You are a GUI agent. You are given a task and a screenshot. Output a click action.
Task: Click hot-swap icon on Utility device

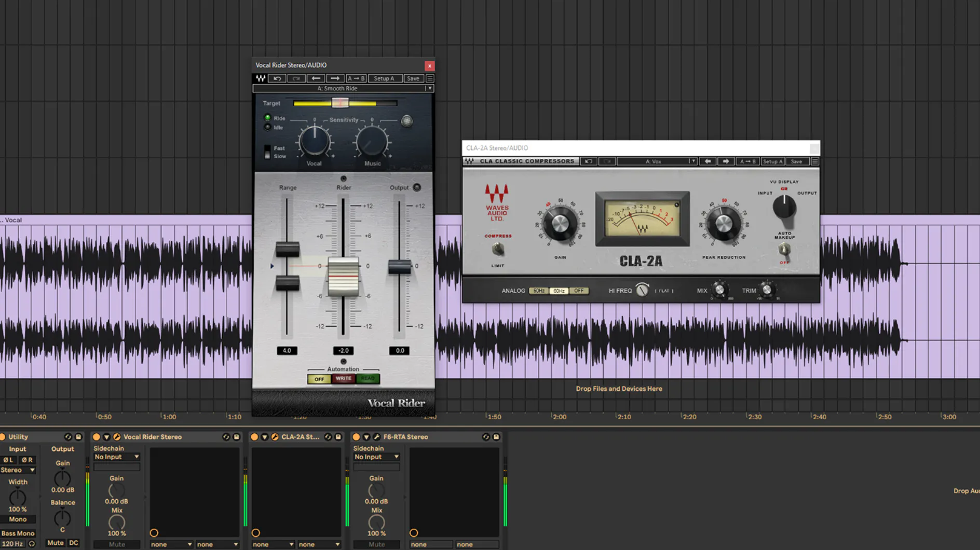(67, 437)
